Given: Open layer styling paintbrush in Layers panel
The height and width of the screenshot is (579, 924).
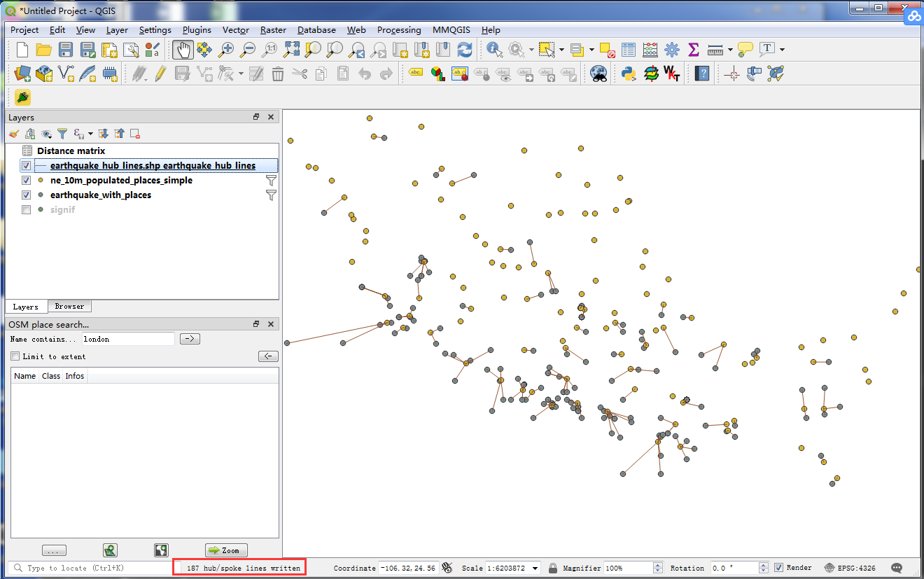Looking at the screenshot, I should pos(14,133).
